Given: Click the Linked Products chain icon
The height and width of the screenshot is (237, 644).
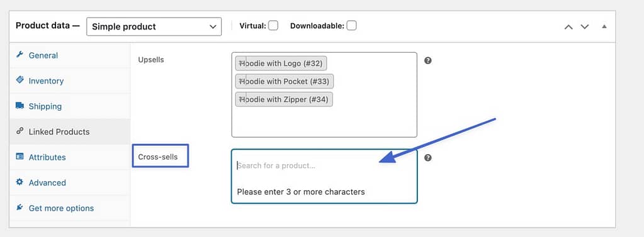Looking at the screenshot, I should point(20,131).
